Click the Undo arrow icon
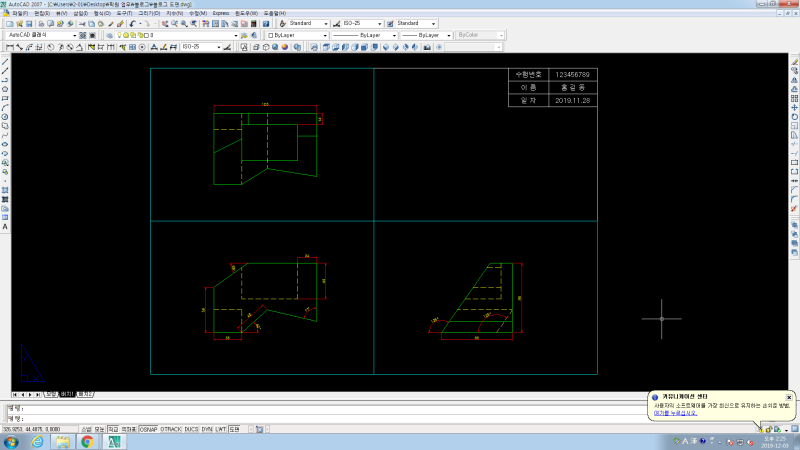 pyautogui.click(x=131, y=23)
